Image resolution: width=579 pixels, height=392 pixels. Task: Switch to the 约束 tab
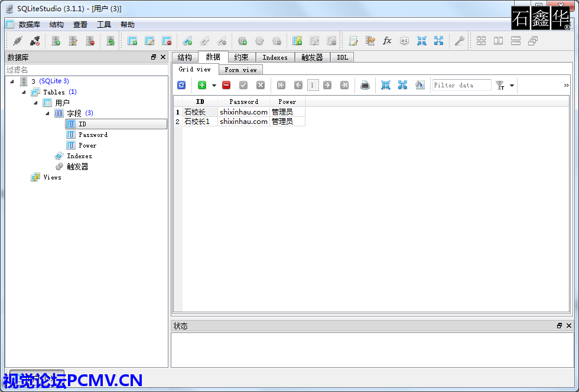pyautogui.click(x=242, y=57)
